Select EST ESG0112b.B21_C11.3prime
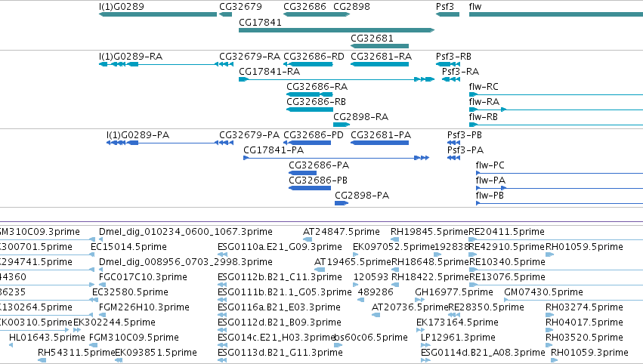Viewport: 643px width, 364px height. click(280, 277)
